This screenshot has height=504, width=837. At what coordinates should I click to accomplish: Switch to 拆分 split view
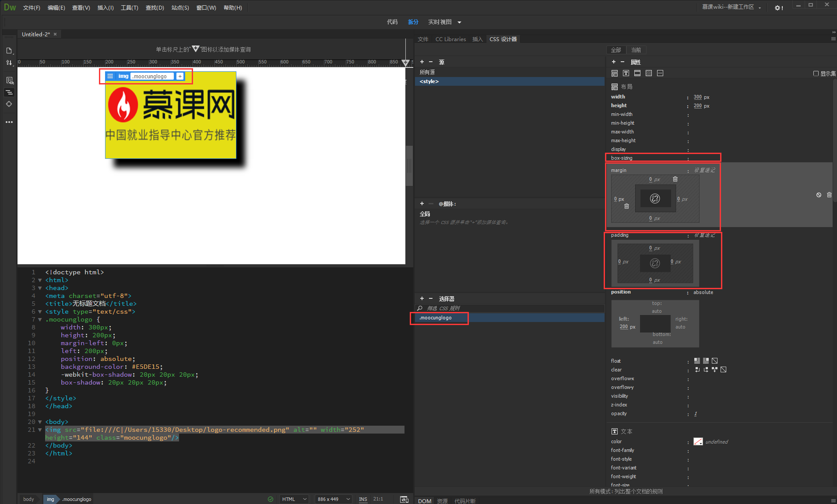[413, 22]
